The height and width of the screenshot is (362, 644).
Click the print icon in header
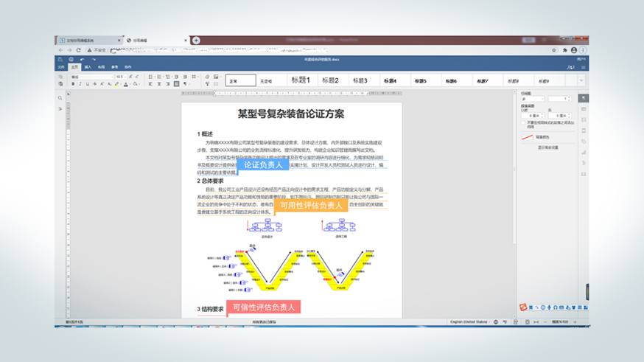coord(71,59)
